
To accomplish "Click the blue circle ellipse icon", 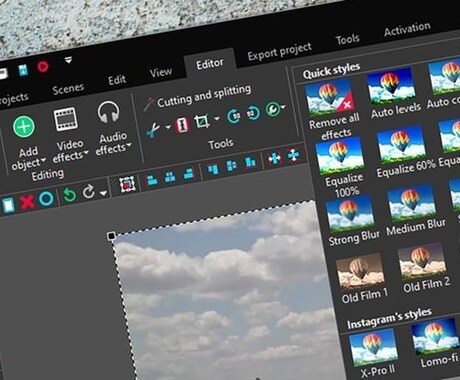I will pos(46,198).
